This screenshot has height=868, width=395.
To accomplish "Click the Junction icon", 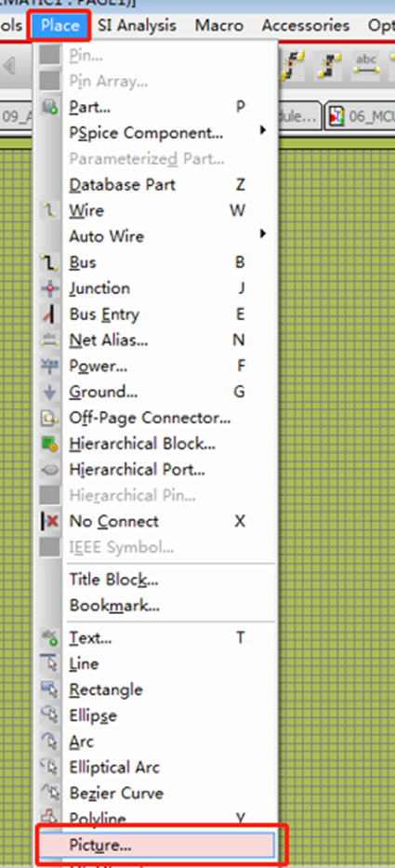I will click(x=50, y=287).
